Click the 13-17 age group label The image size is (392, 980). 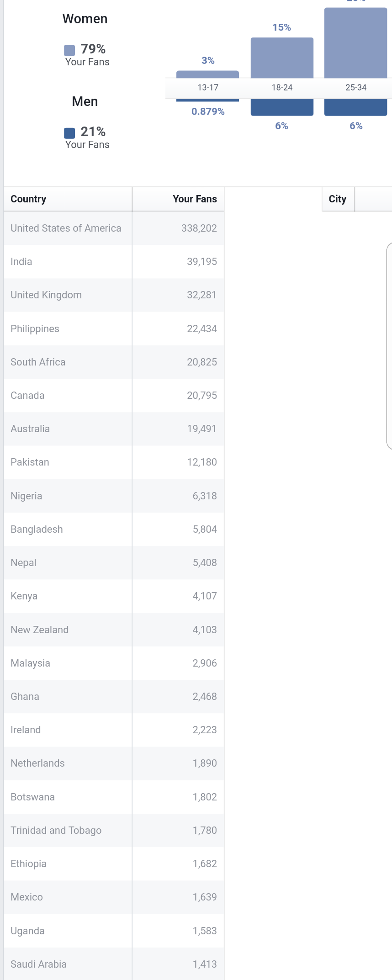(208, 87)
